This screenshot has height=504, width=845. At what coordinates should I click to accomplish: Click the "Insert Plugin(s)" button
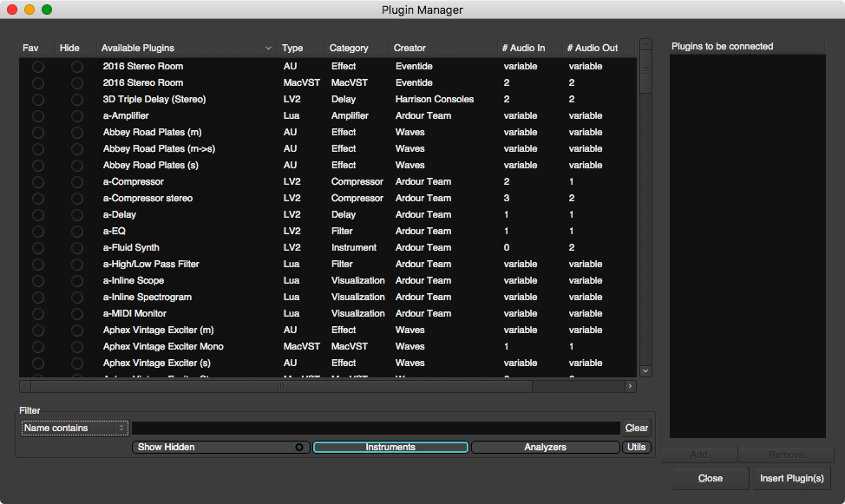791,478
